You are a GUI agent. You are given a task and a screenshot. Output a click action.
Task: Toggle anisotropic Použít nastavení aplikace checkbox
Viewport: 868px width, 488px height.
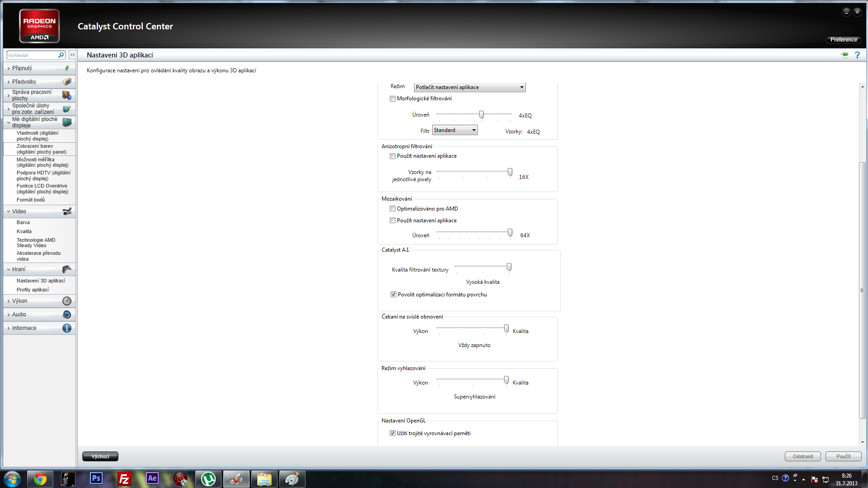pos(392,156)
